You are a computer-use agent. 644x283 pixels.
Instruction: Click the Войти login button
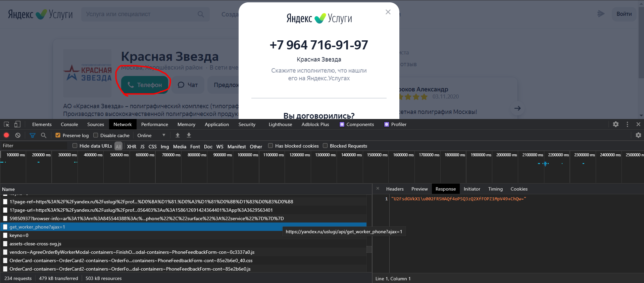coord(624,14)
